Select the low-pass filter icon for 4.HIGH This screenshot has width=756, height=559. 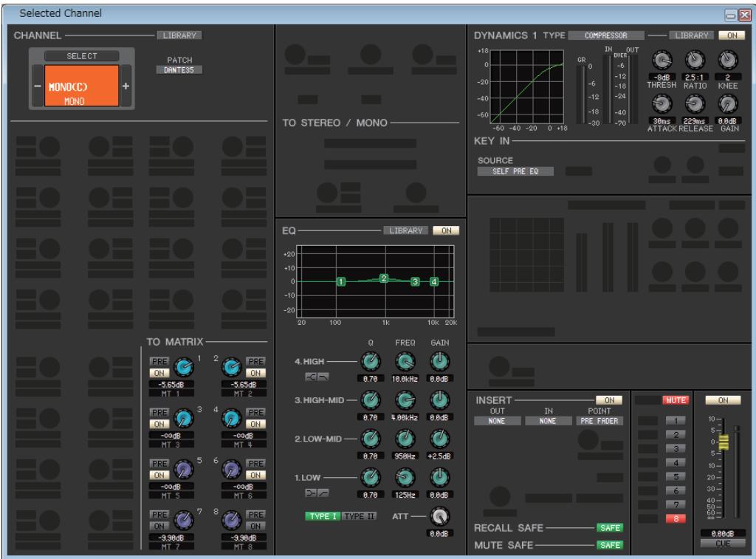323,377
